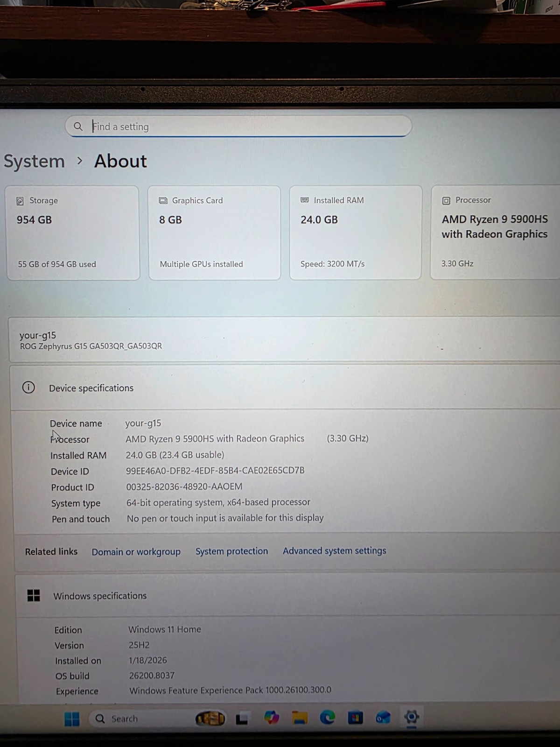Open Advanced system settings link
This screenshot has height=747, width=560.
tap(335, 551)
